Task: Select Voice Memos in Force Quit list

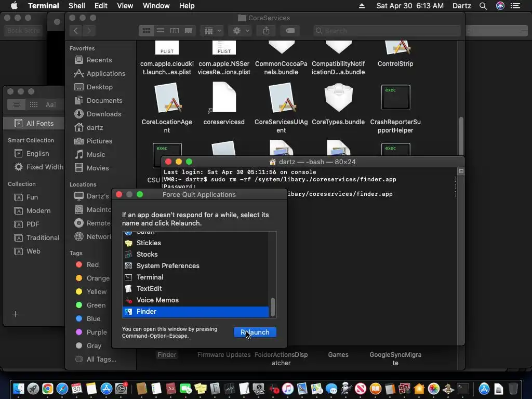Action: (195, 300)
